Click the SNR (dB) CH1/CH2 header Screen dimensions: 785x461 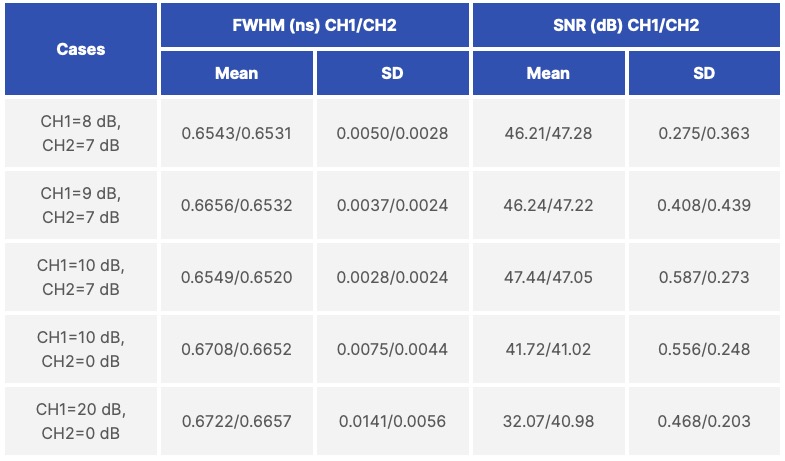click(x=626, y=26)
